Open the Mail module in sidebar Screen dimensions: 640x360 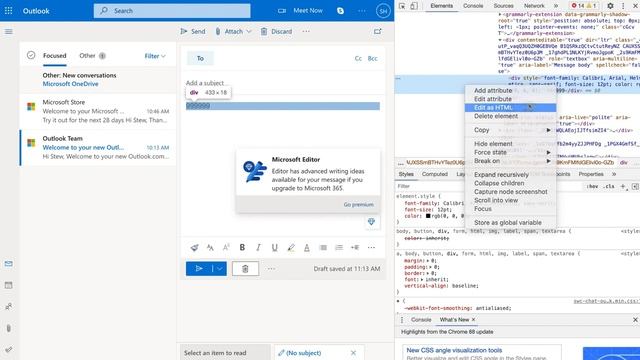coord(9,264)
